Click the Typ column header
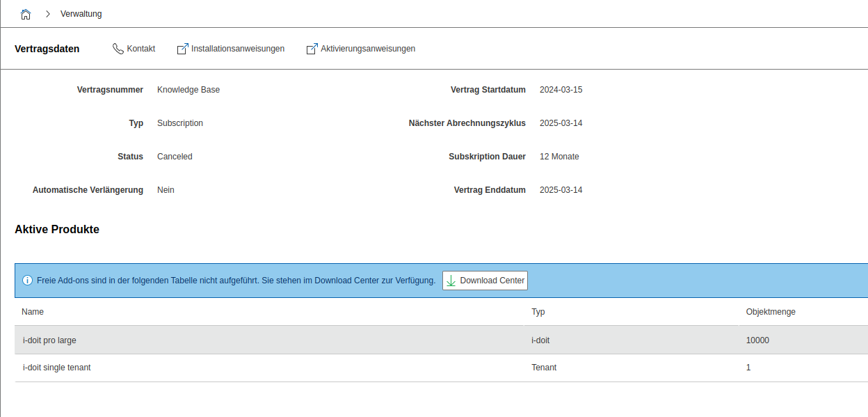The width and height of the screenshot is (868, 417). click(x=538, y=312)
